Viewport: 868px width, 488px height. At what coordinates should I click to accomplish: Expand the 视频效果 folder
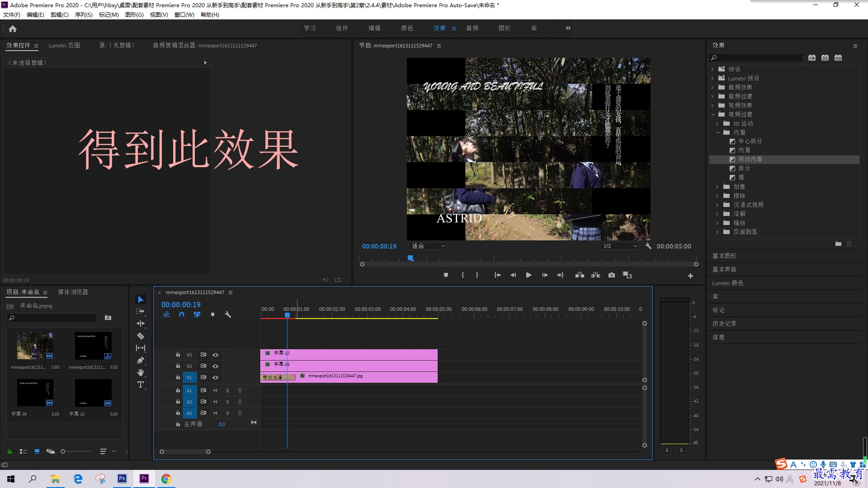point(712,105)
